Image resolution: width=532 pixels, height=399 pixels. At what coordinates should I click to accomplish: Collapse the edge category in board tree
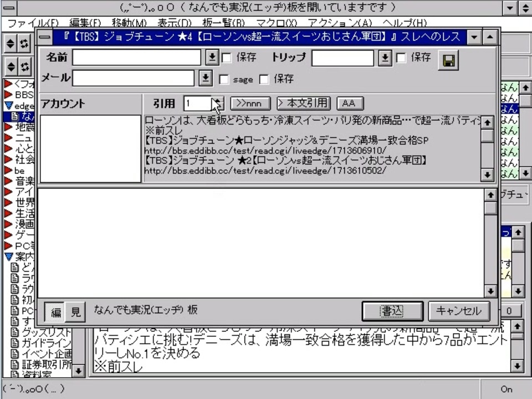(x=8, y=105)
